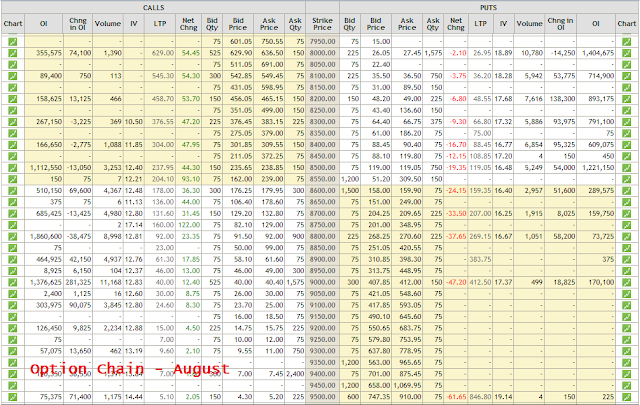The height and width of the screenshot is (405, 640).
Task: Open the Puts chart icon for strike 9000.00
Action: click(x=626, y=282)
